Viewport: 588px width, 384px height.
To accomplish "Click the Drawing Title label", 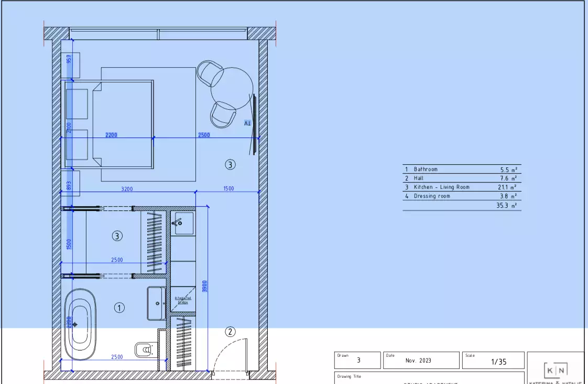I will point(349,376).
